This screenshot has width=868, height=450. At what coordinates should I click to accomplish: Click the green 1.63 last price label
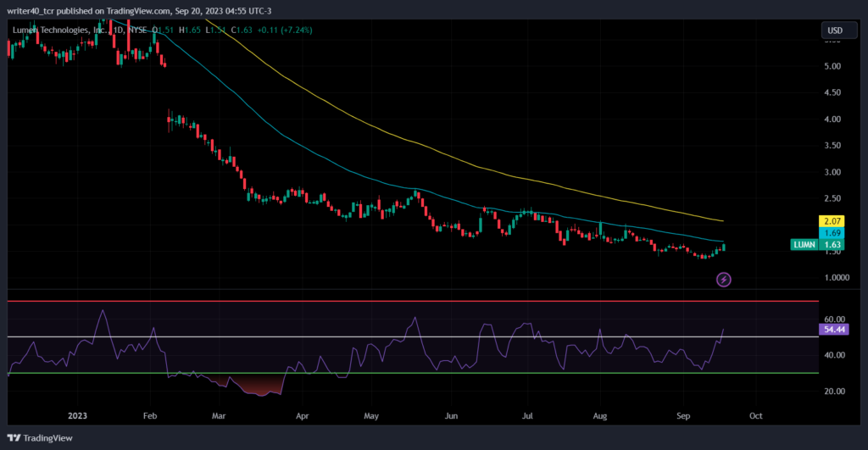point(832,245)
